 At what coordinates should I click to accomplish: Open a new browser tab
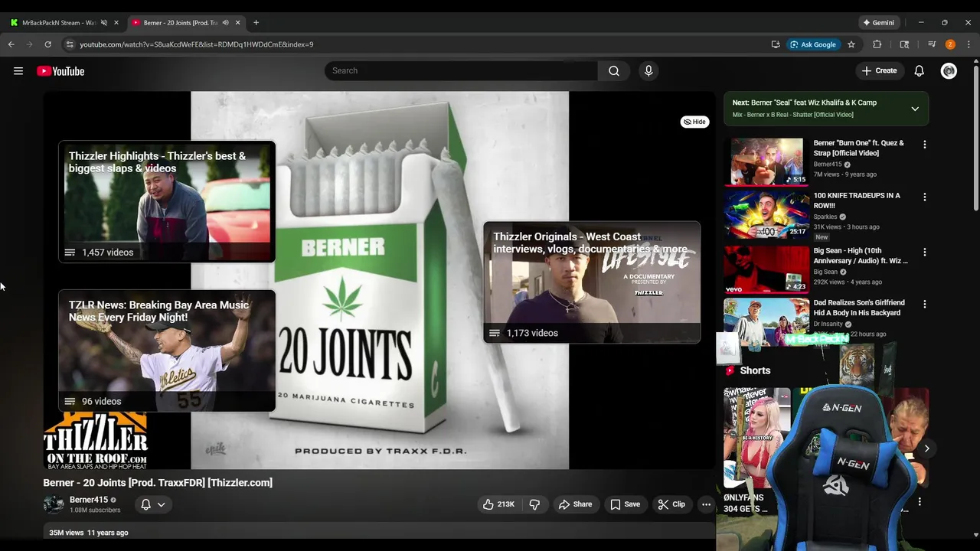256,23
